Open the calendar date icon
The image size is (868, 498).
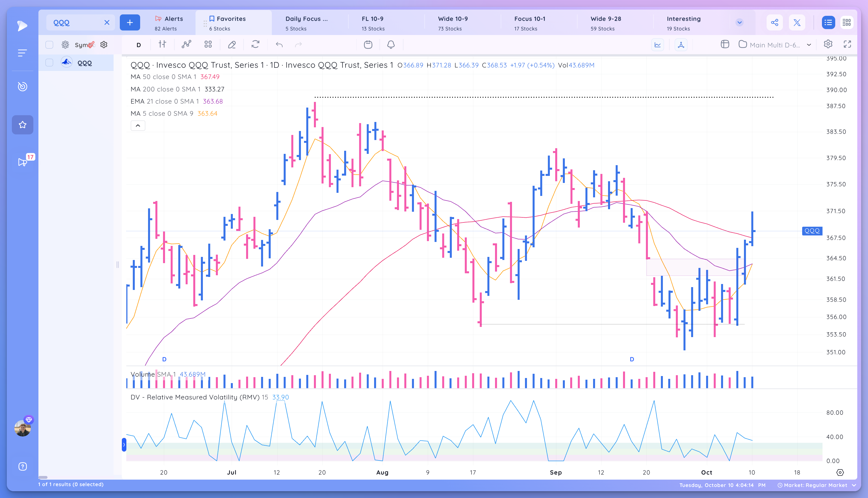coord(368,45)
